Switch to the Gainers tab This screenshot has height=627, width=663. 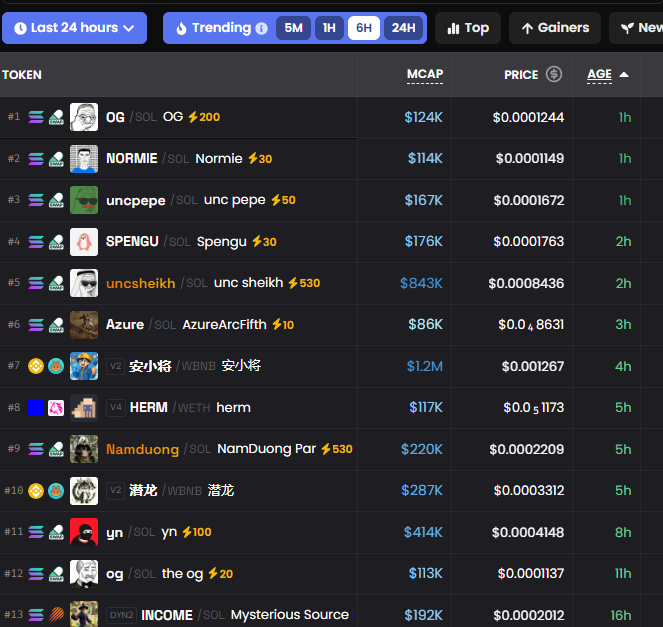click(555, 28)
